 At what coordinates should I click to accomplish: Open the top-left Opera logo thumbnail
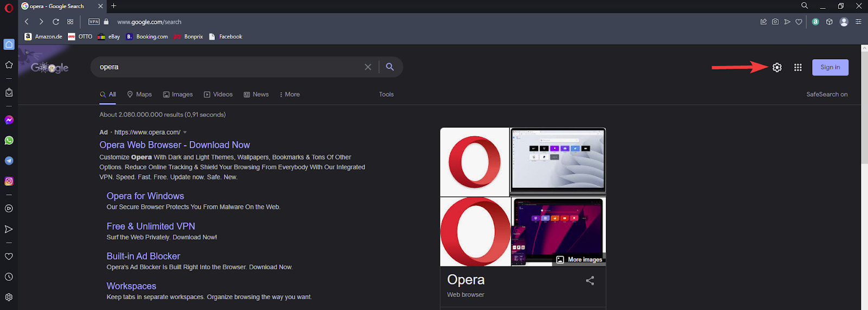coord(475,162)
